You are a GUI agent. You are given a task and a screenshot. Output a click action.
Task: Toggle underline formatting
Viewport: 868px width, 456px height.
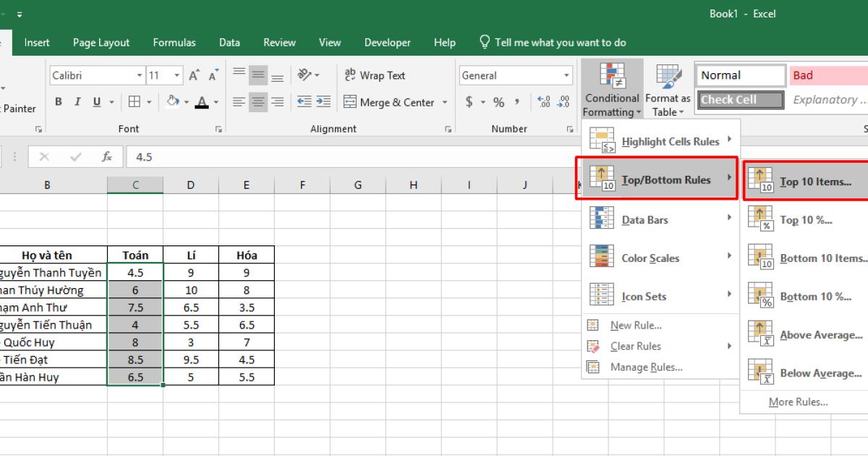click(x=95, y=102)
